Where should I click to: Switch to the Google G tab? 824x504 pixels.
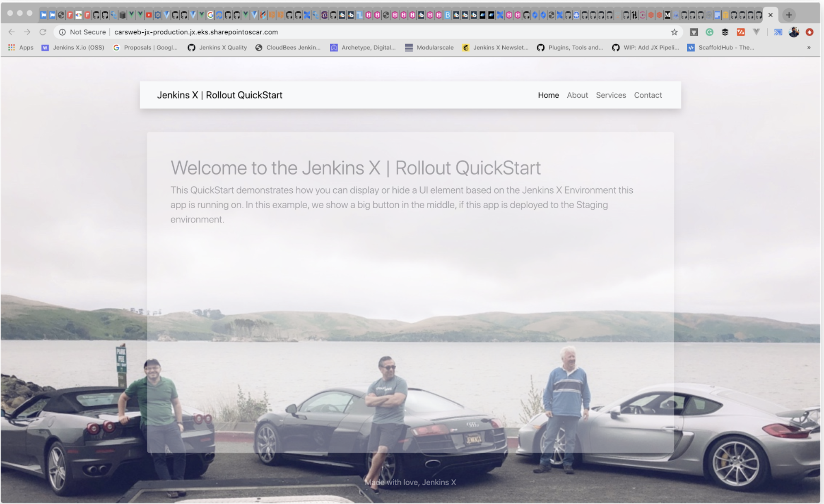point(210,15)
